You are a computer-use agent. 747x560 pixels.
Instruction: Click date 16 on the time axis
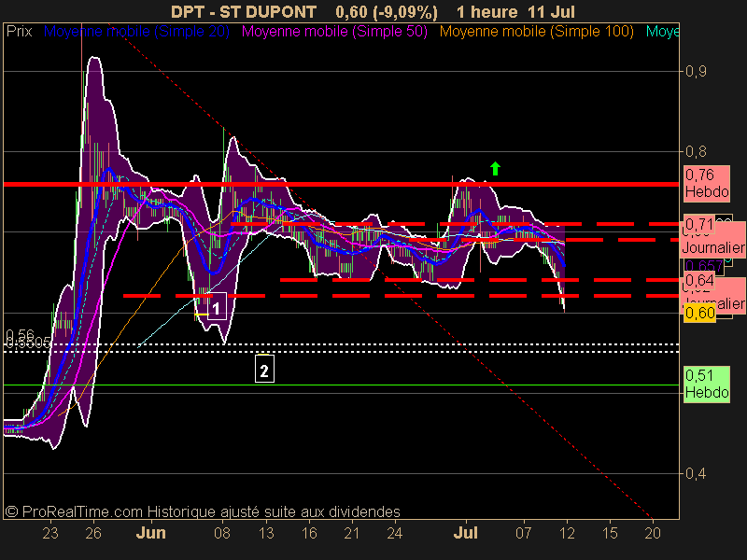[309, 533]
